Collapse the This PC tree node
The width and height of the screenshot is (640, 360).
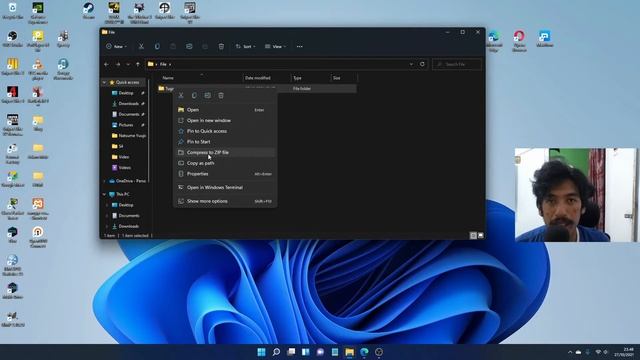pos(104,194)
